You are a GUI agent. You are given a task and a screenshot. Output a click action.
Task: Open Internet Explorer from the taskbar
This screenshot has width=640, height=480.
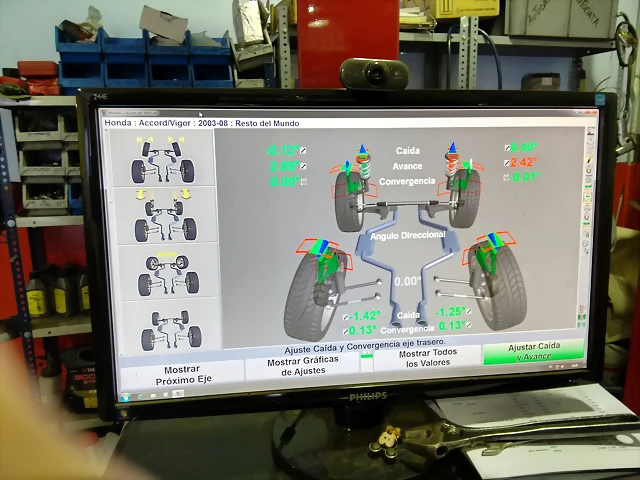tap(141, 396)
